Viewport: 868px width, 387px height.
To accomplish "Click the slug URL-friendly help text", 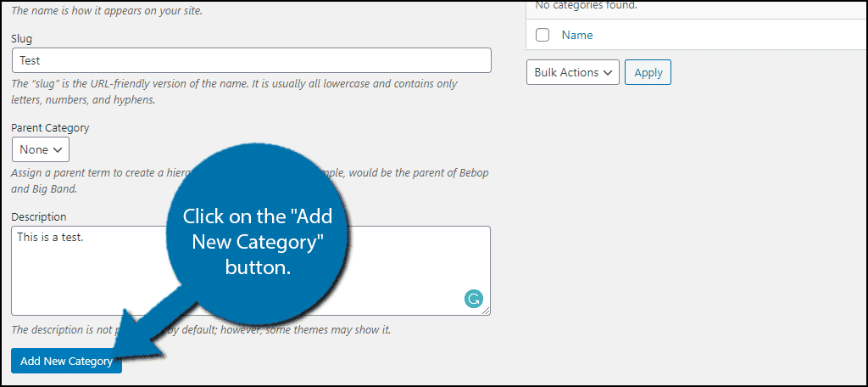I will point(234,92).
